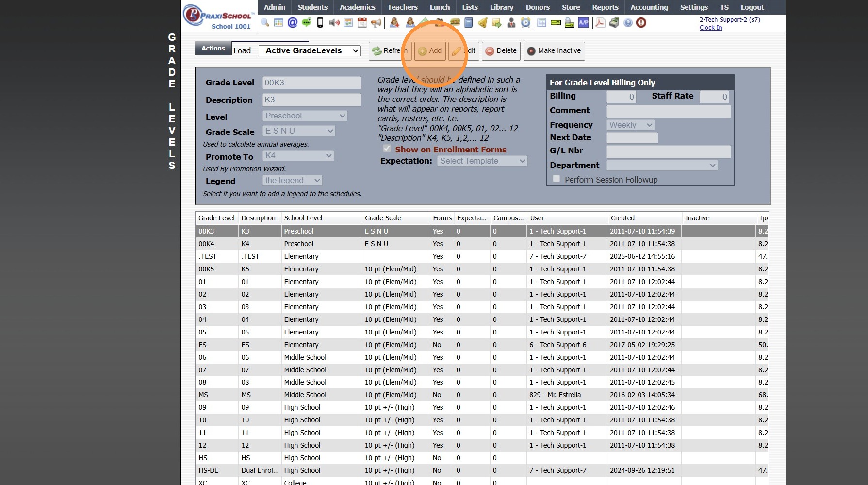Click the A/P accounts payable icon
Screen dimensions: 868x485
pyautogui.click(x=584, y=23)
